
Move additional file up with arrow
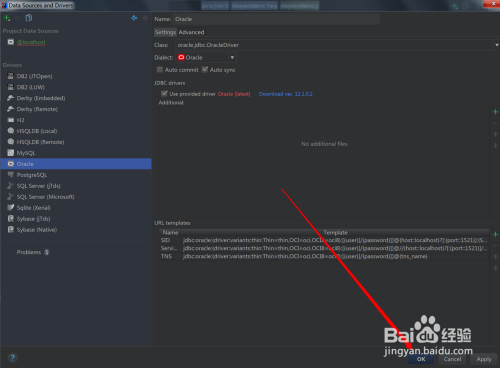[x=495, y=134]
